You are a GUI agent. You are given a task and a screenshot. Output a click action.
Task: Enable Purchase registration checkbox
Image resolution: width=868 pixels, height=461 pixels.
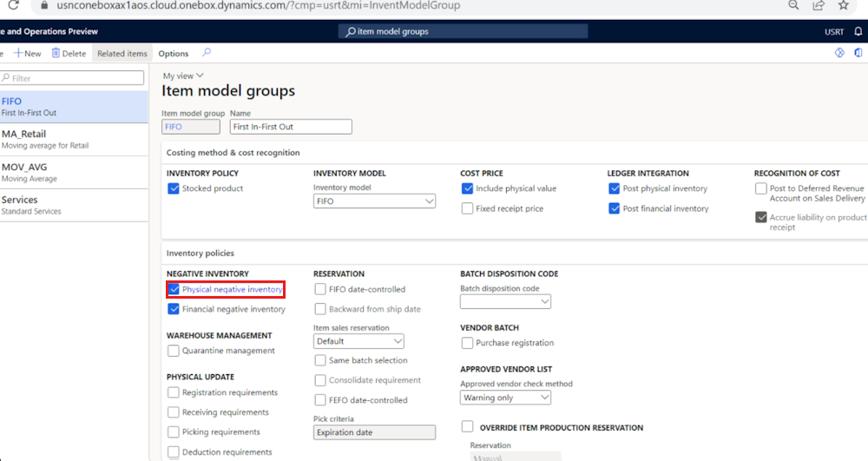467,343
